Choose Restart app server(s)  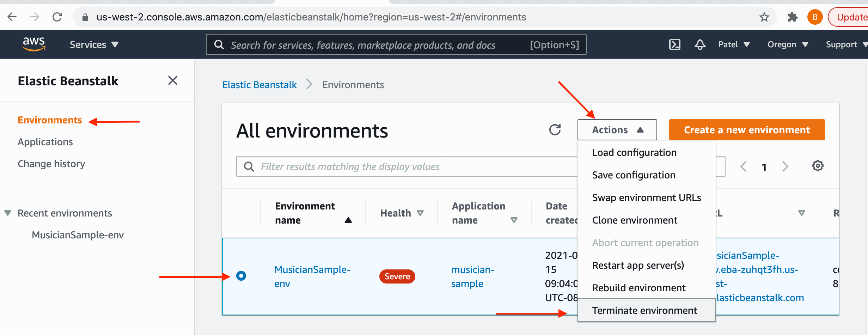647,266
